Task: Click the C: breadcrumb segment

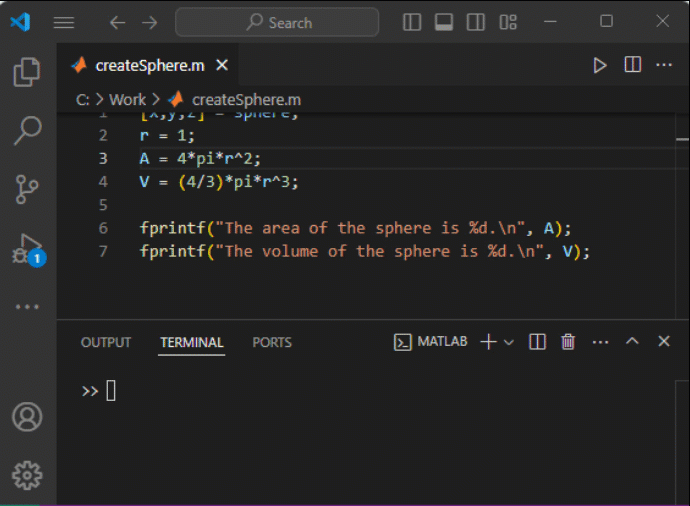Action: click(82, 100)
